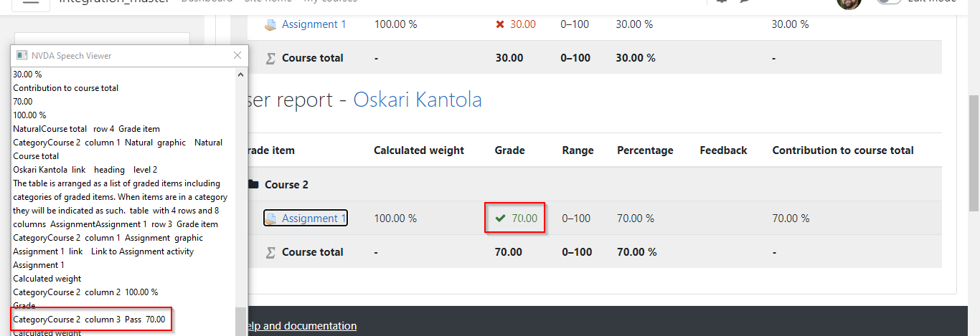
Task: Select 'Link to Assignment activity' Speech Viewer line
Action: [x=103, y=251]
